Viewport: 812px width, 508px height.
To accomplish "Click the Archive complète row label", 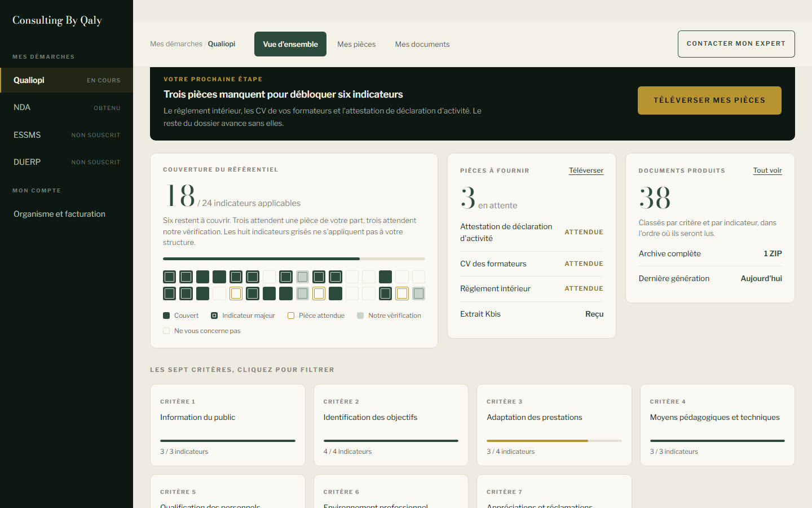I will click(x=670, y=253).
